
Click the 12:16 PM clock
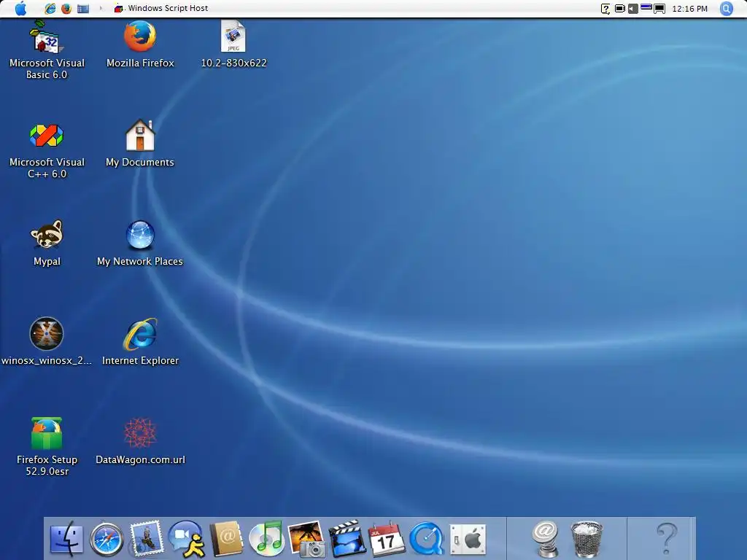689,9
